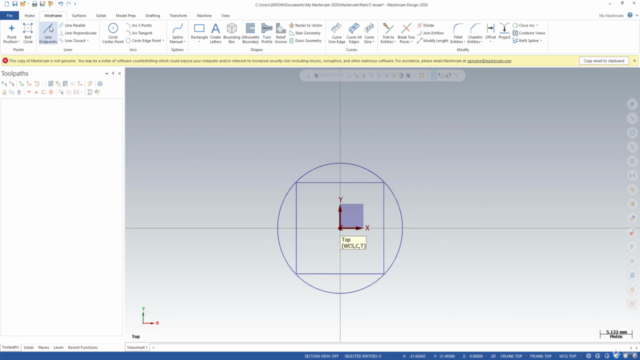Click SECTION VIEW: OFF in status bar
Image resolution: width=640 pixels, height=360 pixels.
[x=321, y=356]
